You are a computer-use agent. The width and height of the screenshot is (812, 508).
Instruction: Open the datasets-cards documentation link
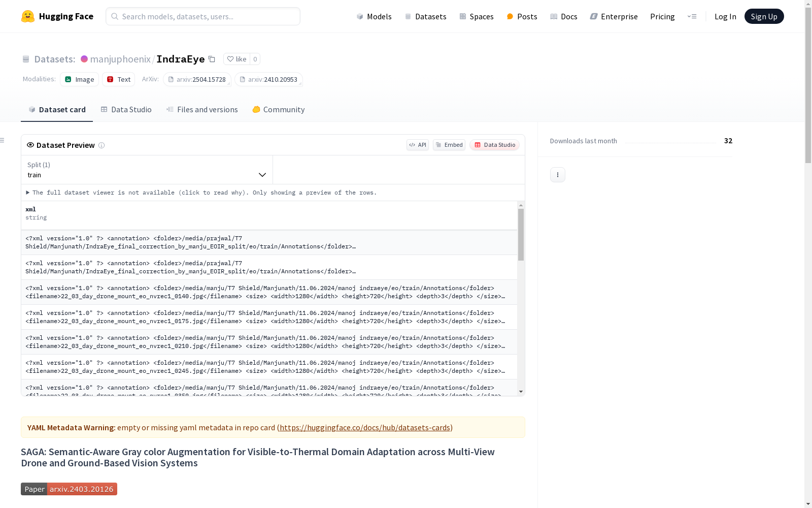[365, 428]
